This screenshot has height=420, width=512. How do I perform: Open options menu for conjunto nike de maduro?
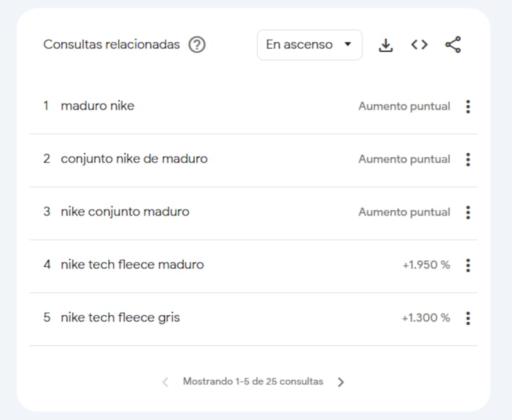pyautogui.click(x=468, y=159)
